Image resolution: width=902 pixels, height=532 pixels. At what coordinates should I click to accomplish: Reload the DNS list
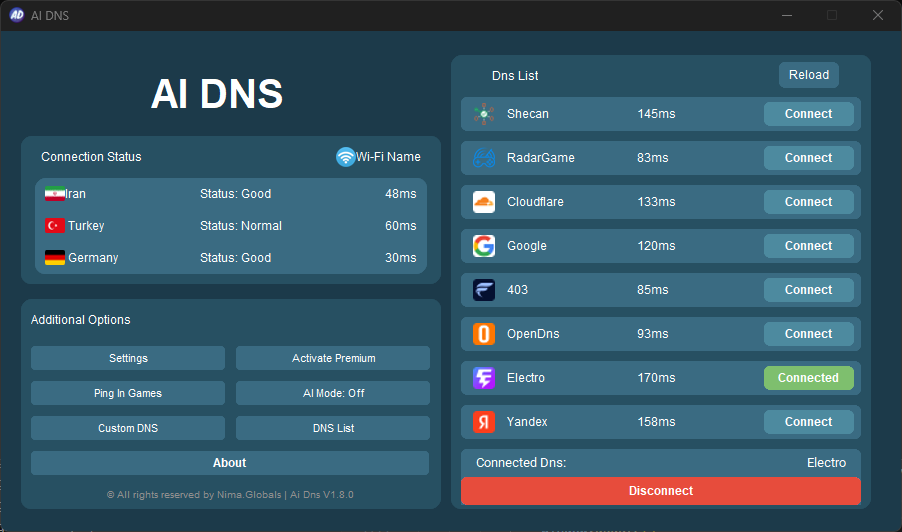tap(808, 75)
